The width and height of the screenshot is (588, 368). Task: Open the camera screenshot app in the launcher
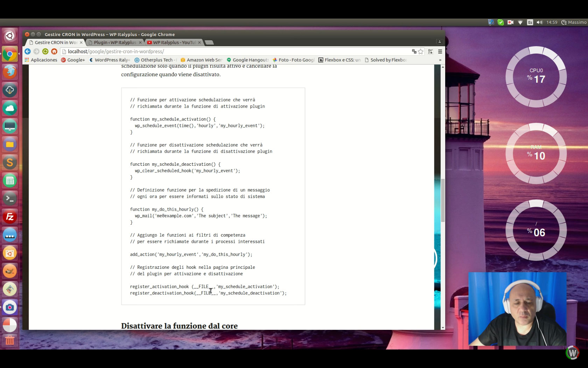point(10,307)
